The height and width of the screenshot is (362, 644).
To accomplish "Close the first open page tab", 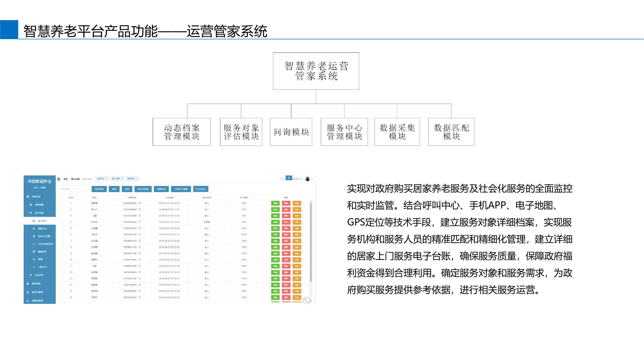I will click(x=107, y=179).
